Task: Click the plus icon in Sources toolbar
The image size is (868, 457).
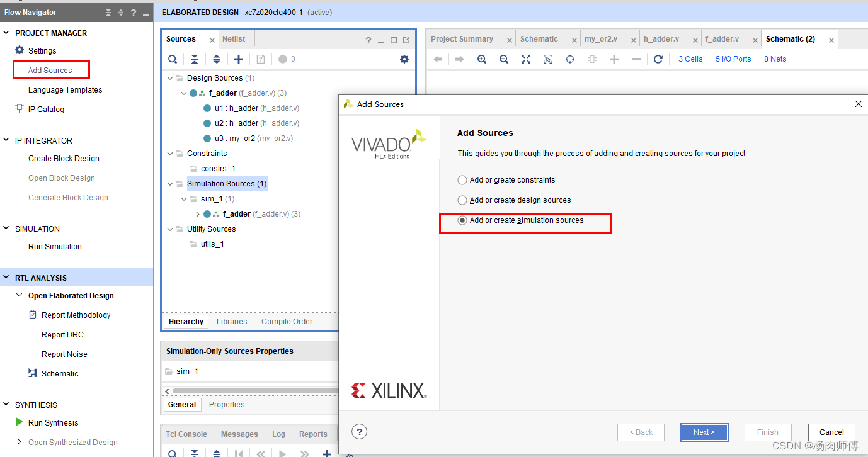Action: (x=239, y=59)
